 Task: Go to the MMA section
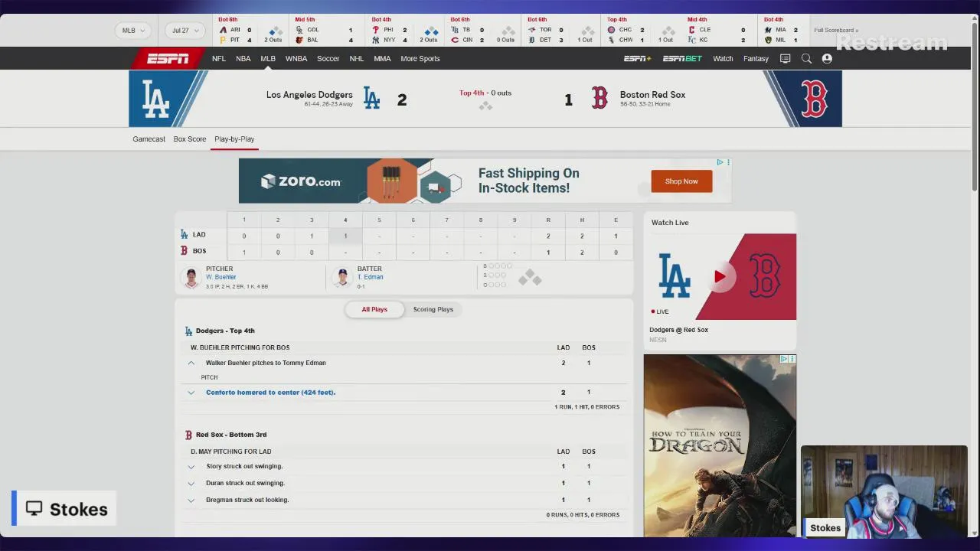point(382,59)
